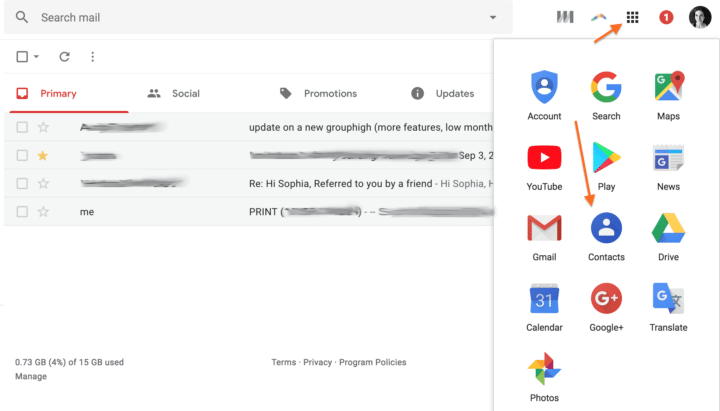720x411 pixels.
Task: Switch to the Updates tab
Action: point(443,94)
